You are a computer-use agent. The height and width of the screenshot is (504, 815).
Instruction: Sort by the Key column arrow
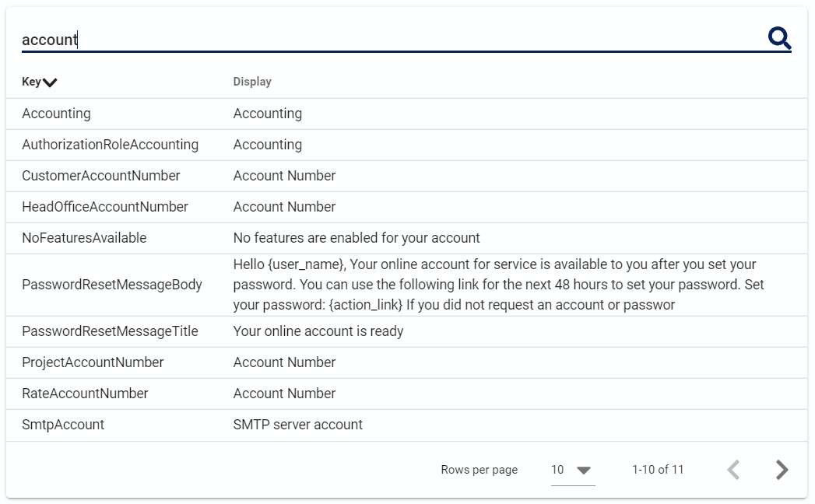(50, 82)
